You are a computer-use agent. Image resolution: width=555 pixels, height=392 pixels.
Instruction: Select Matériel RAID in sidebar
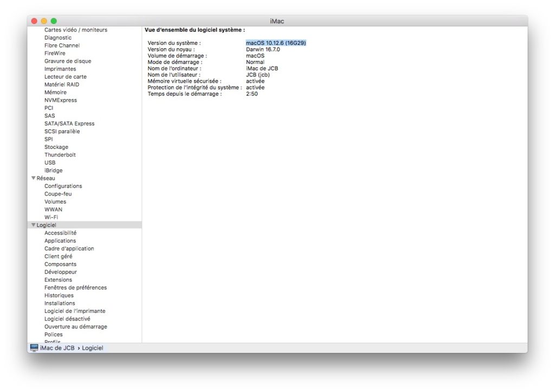coord(62,84)
